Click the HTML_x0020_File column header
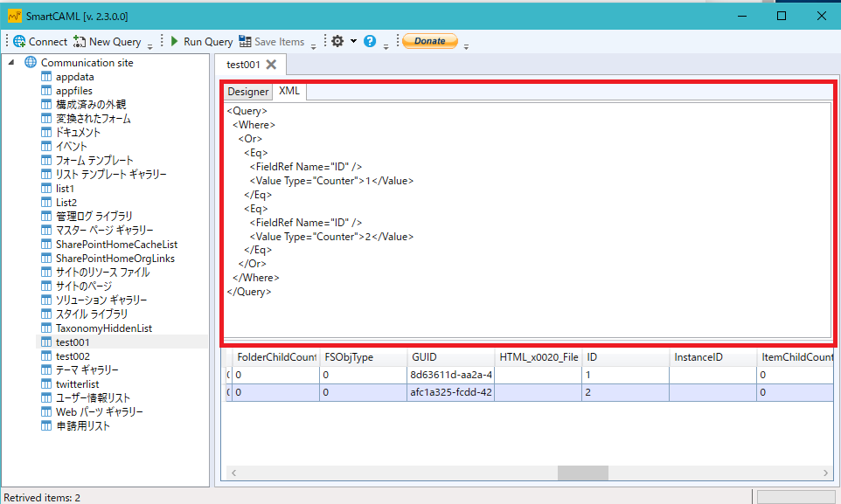The height and width of the screenshot is (504, 841). click(538, 357)
